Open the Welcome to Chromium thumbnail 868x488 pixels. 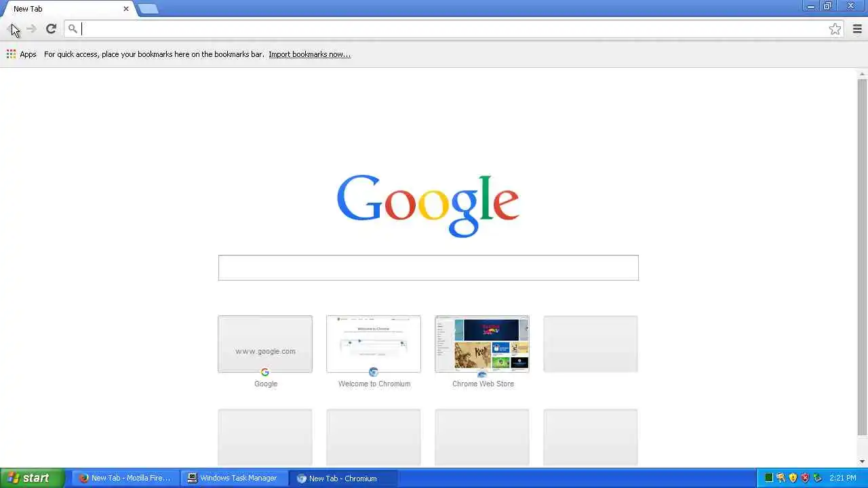click(374, 344)
